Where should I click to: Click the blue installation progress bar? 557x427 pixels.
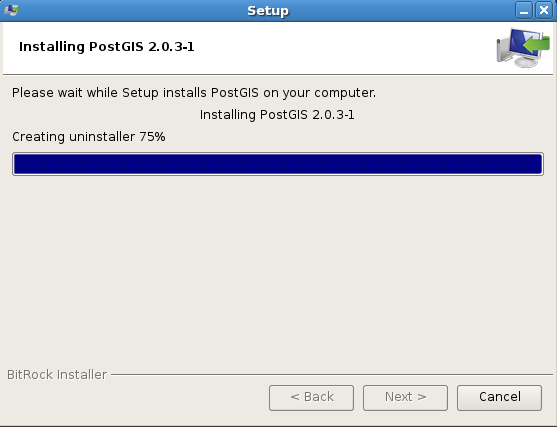(x=278, y=164)
